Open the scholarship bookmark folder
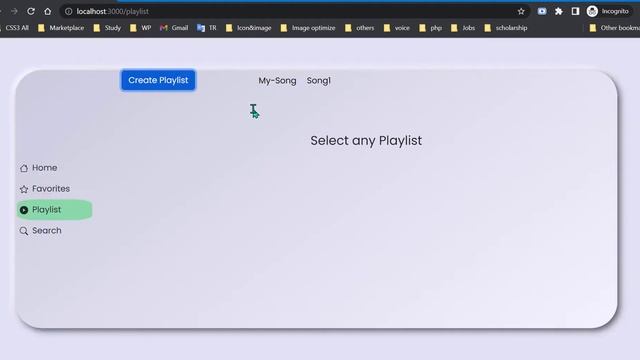The image size is (640, 360). [506, 28]
